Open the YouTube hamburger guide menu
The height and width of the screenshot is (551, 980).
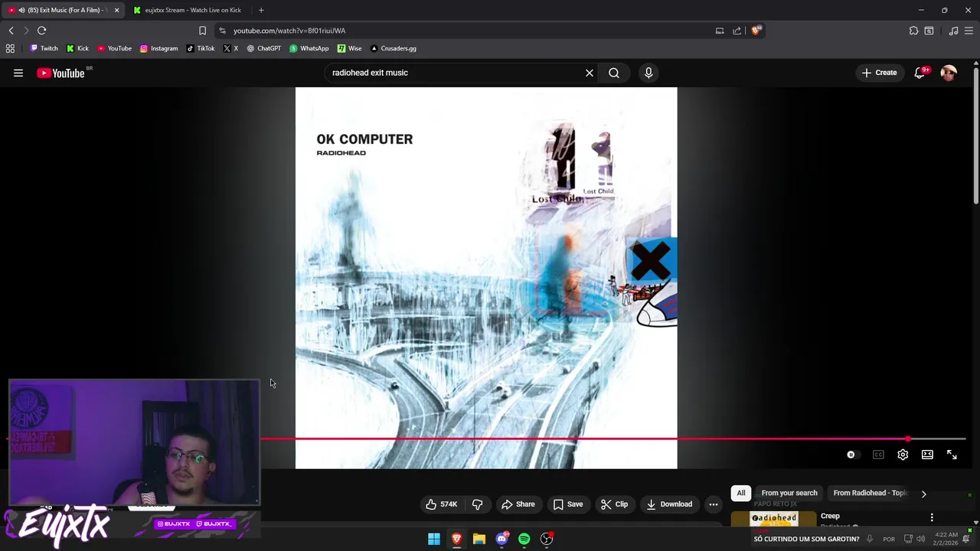pos(18,73)
